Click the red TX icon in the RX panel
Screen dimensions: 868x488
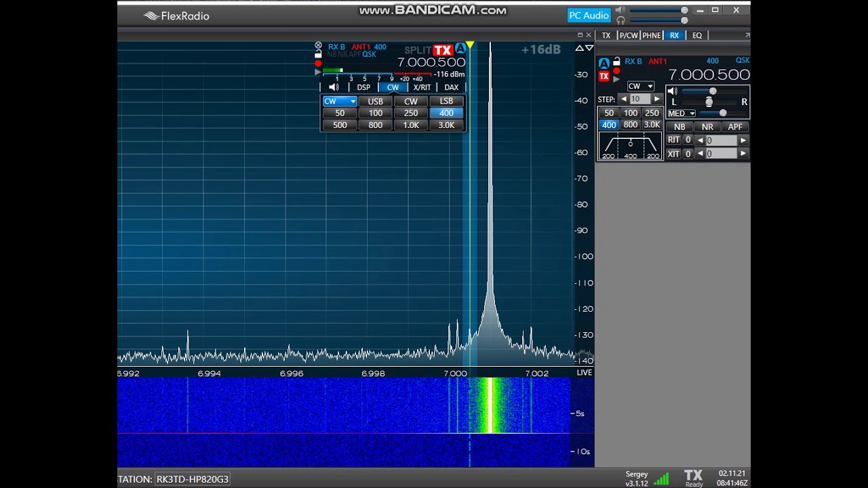click(x=604, y=77)
